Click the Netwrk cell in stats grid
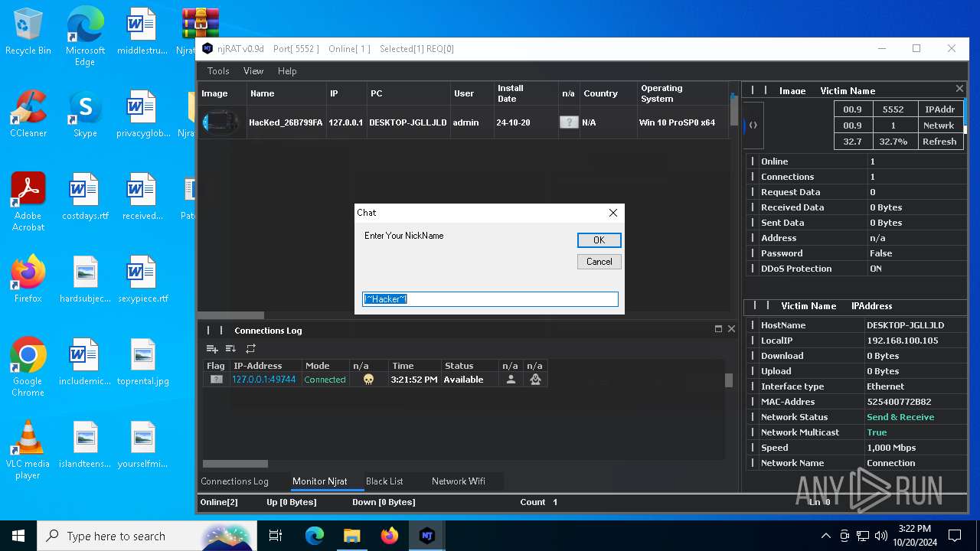The width and height of the screenshot is (980, 551). 939,126
